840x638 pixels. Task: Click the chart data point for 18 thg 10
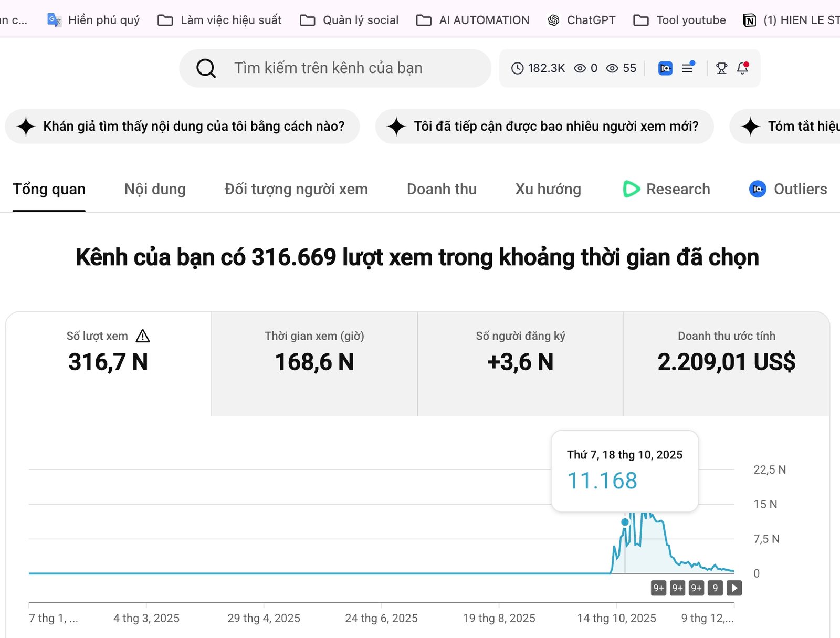point(625,522)
